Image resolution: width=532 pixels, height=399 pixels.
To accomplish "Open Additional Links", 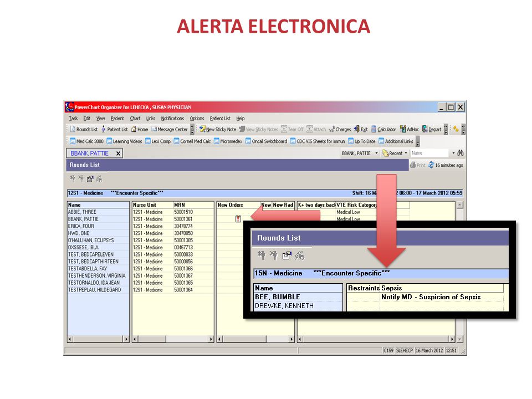I will coord(396,141).
